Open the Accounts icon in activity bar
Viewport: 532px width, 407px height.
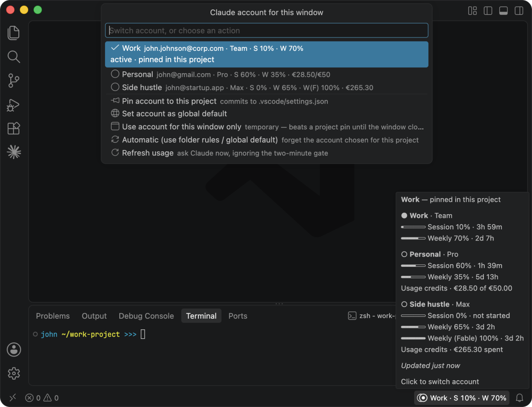pyautogui.click(x=14, y=349)
